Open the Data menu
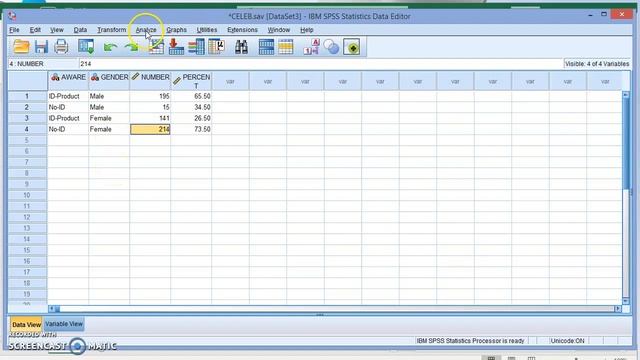The width and height of the screenshot is (640, 360). point(80,30)
